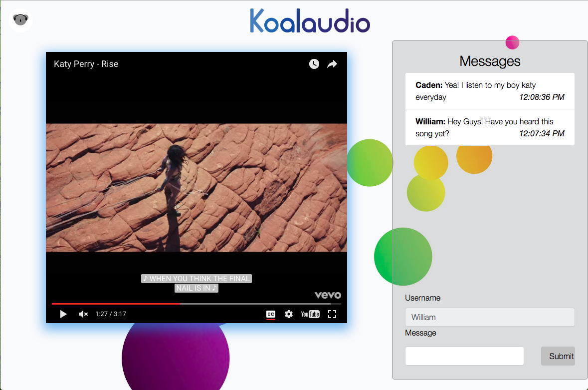Click the Messages panel heading
588x390 pixels.
pyautogui.click(x=490, y=61)
